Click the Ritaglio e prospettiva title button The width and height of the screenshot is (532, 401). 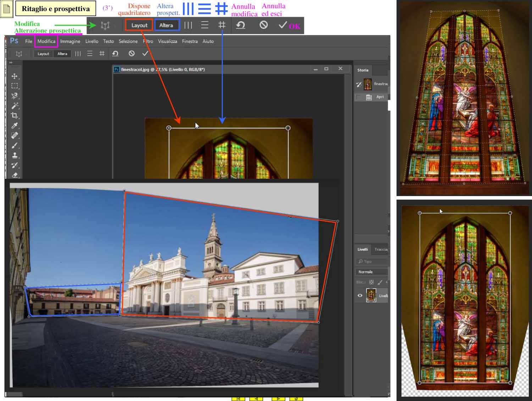click(x=56, y=9)
